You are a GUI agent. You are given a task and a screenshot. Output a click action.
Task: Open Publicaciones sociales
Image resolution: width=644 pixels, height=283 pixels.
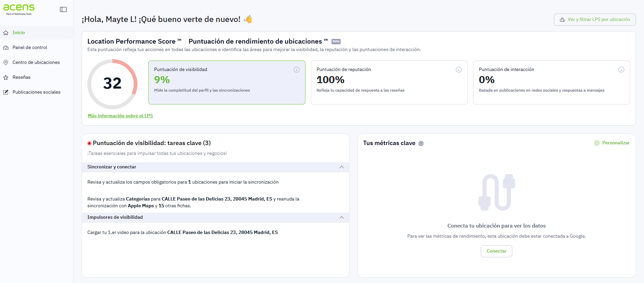click(37, 92)
